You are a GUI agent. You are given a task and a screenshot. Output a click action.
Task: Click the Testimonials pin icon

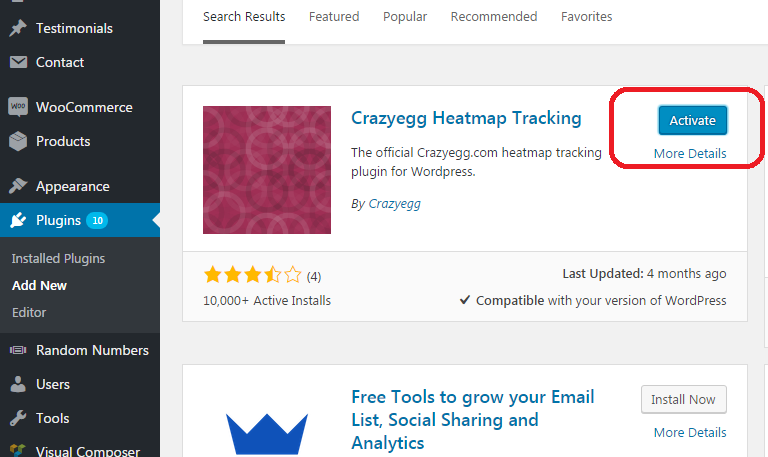point(18,28)
